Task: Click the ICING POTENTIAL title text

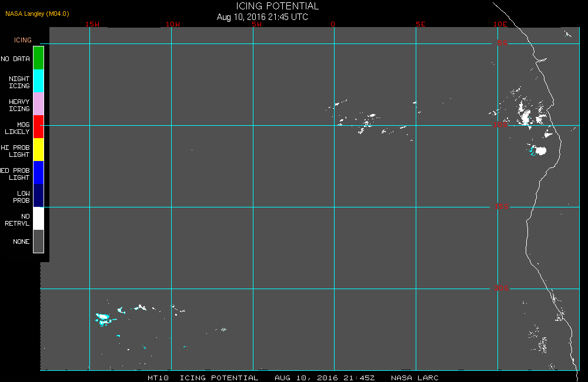Action: [277, 6]
